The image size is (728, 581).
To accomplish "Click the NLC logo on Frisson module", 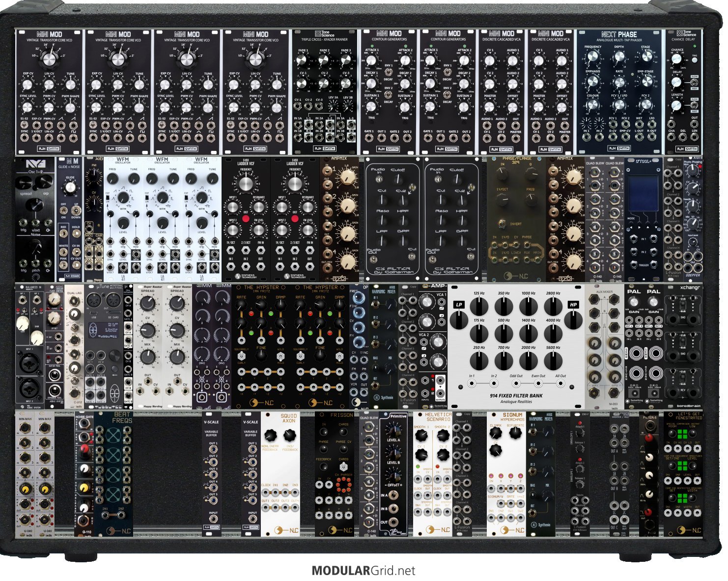I will tap(340, 530).
